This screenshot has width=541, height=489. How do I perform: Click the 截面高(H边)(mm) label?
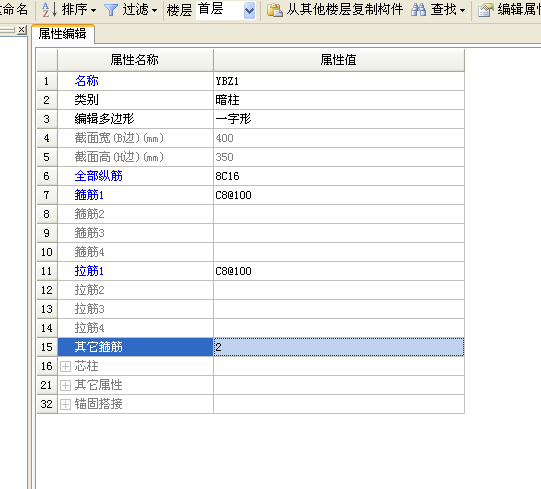tap(119, 157)
